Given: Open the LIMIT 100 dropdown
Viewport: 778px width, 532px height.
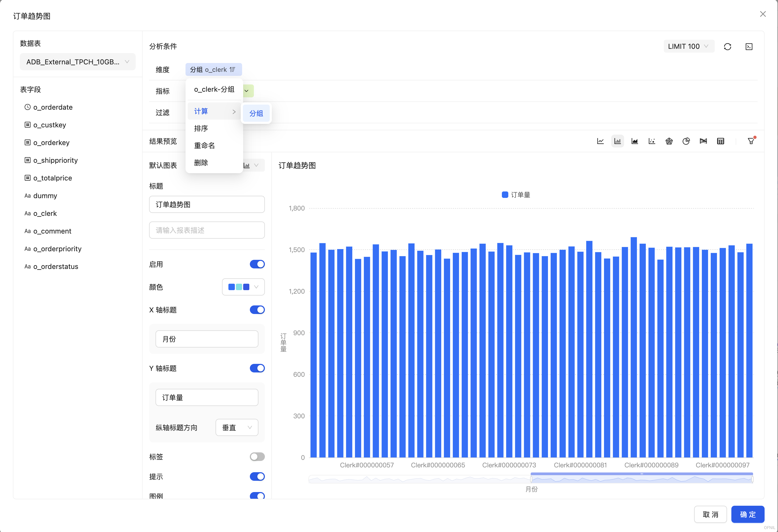Looking at the screenshot, I should [689, 47].
